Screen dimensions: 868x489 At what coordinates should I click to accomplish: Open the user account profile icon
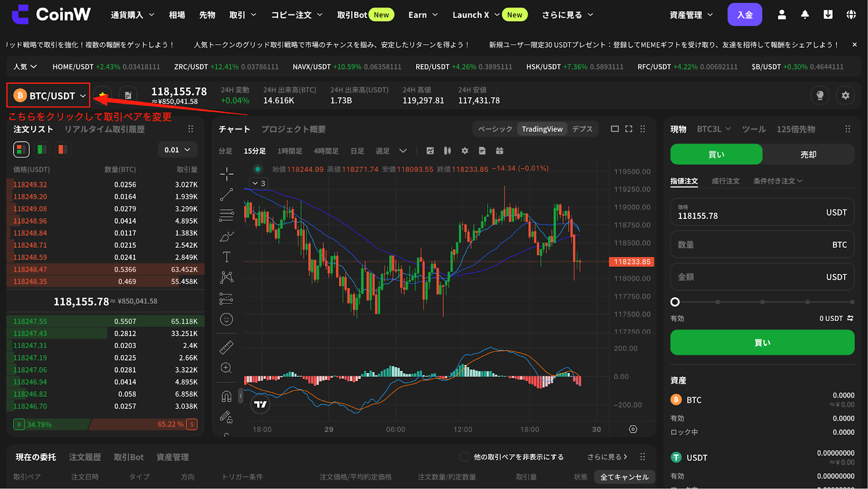[x=782, y=15]
